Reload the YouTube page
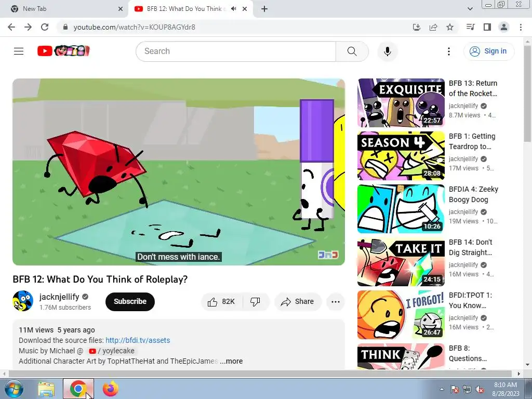 pyautogui.click(x=45, y=27)
